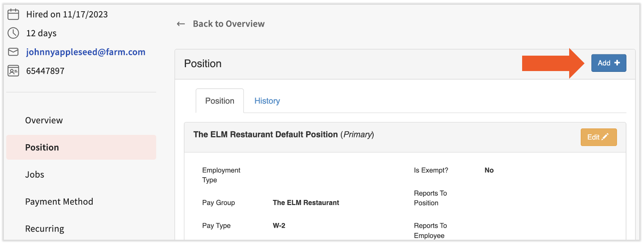Viewport: 644px width, 244px height.
Task: Switch to the History tab
Action: (267, 101)
